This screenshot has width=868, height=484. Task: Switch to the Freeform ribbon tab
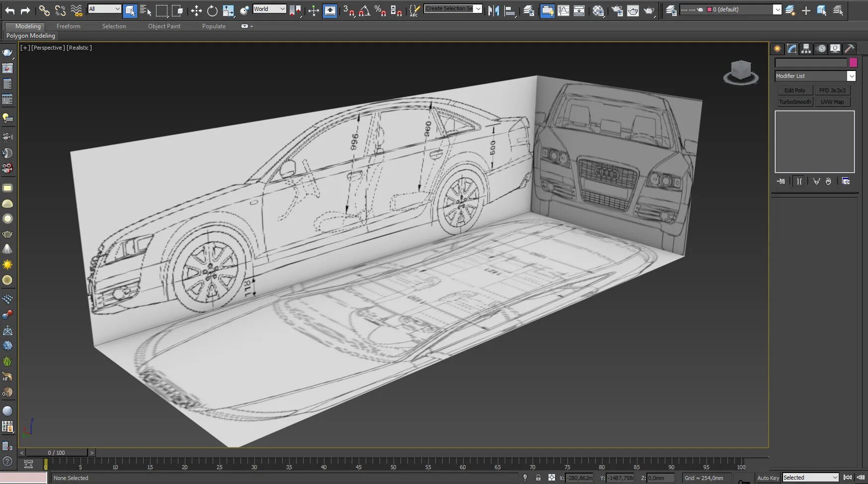68,26
